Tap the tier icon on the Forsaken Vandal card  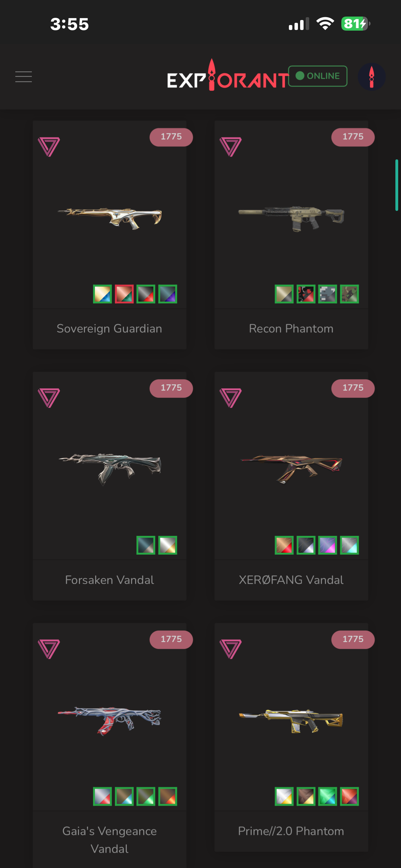49,398
